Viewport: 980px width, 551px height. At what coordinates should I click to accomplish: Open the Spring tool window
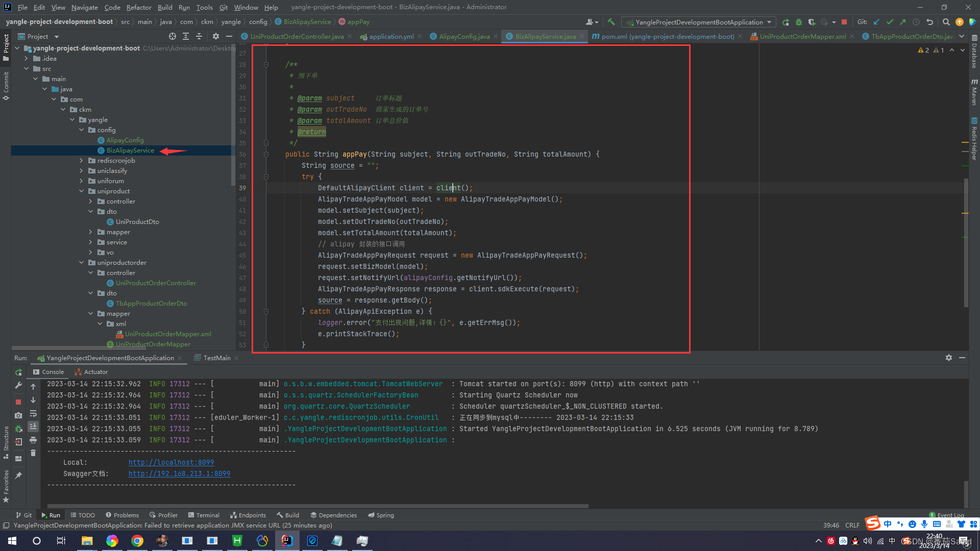381,515
